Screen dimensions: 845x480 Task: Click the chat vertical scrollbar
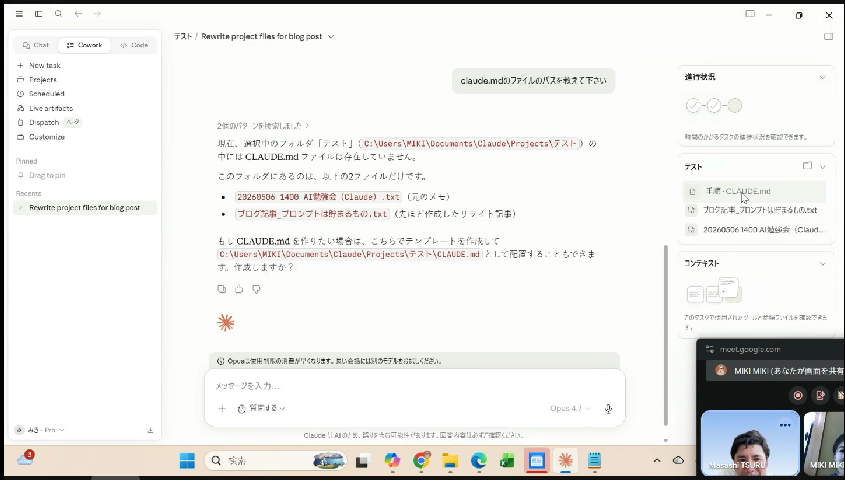(x=666, y=335)
